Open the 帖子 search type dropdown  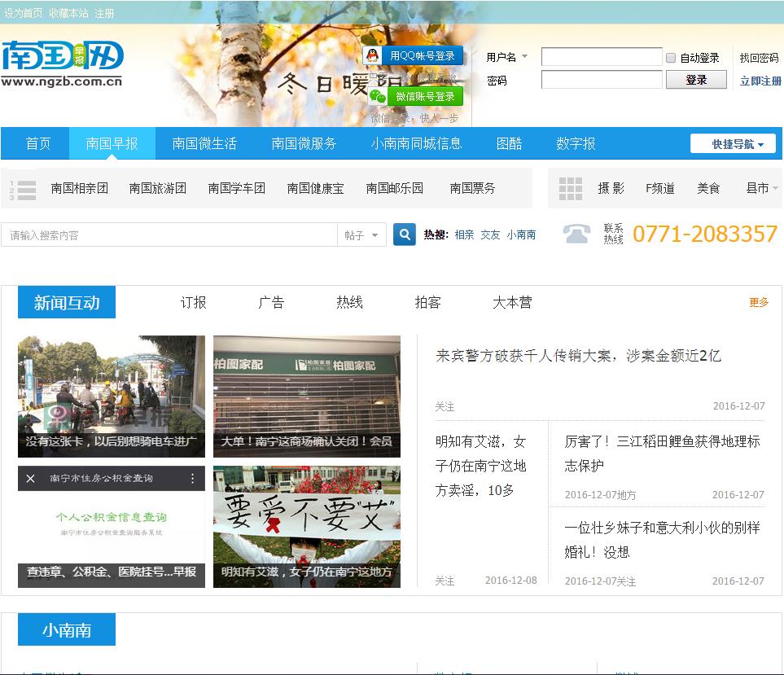(x=362, y=235)
